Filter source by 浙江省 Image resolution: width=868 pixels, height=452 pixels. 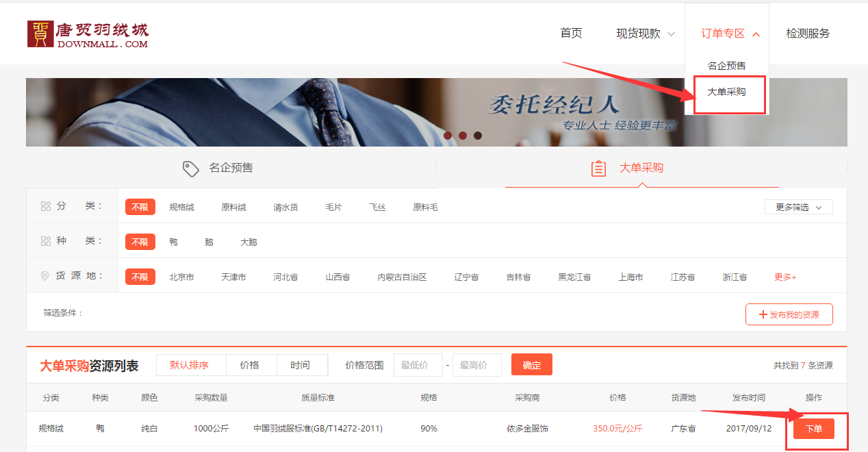pos(735,277)
